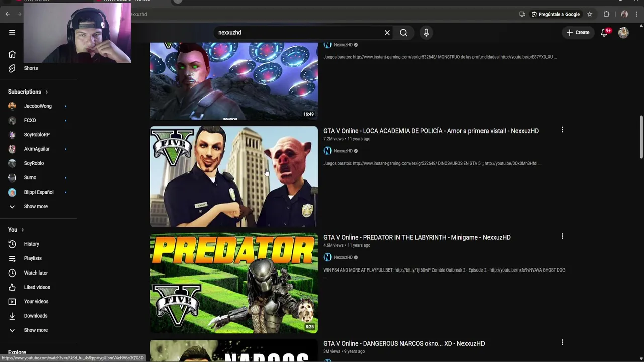The height and width of the screenshot is (362, 644).
Task: Open the notifications bell
Action: point(605,33)
